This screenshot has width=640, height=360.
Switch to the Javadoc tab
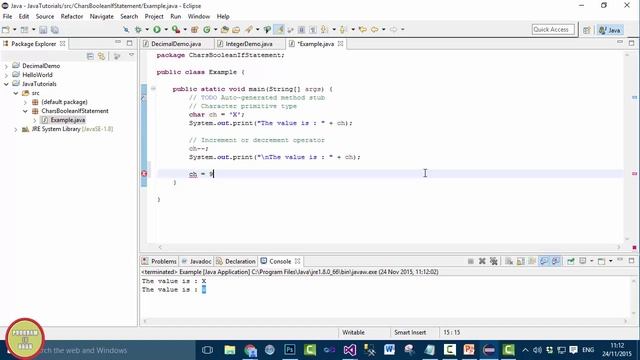(196, 261)
